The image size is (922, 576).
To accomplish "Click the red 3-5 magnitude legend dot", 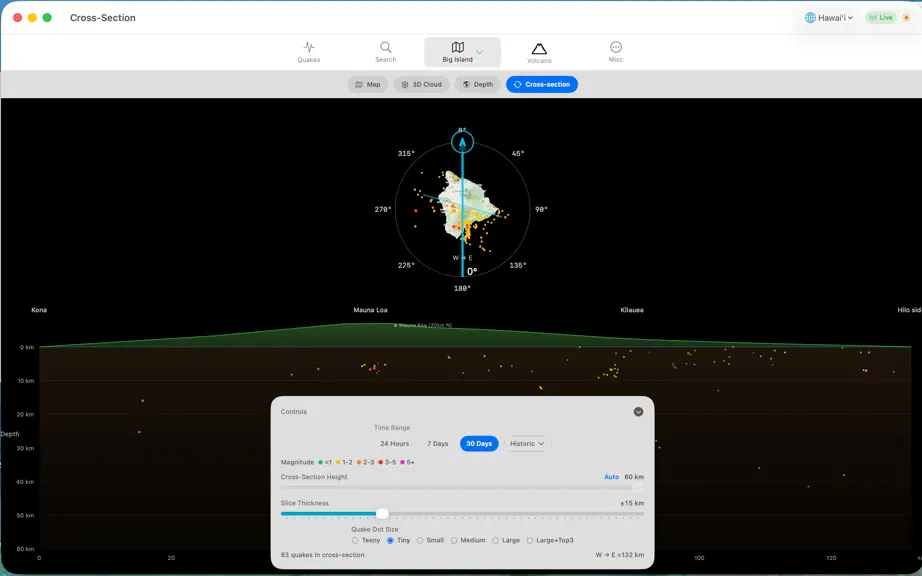I will (x=381, y=463).
